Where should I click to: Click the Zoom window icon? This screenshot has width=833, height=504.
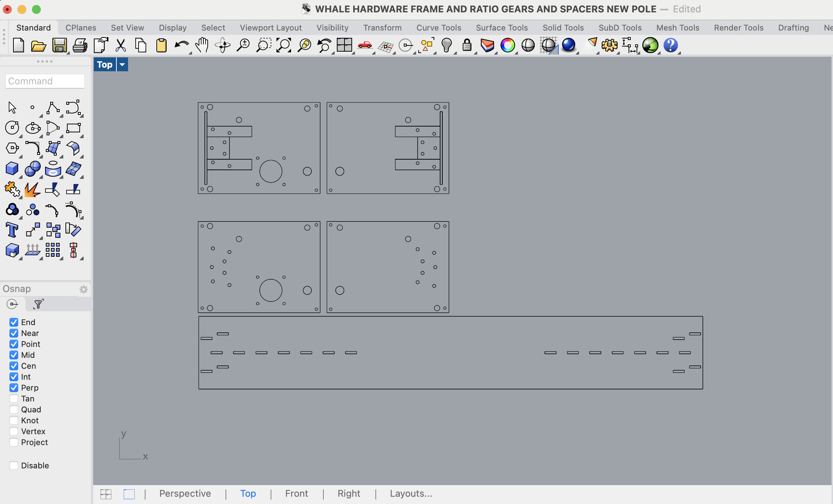(x=263, y=45)
